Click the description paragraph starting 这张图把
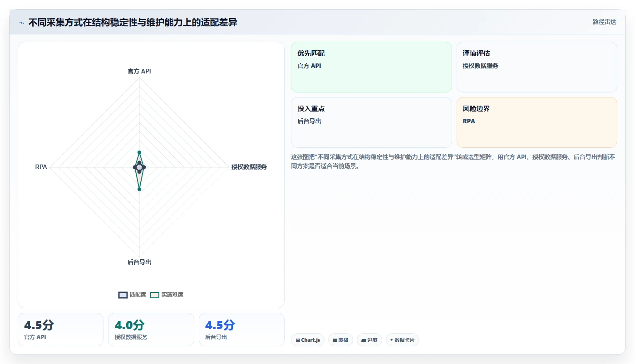Image resolution: width=635 pixels, height=364 pixels. pos(453,161)
